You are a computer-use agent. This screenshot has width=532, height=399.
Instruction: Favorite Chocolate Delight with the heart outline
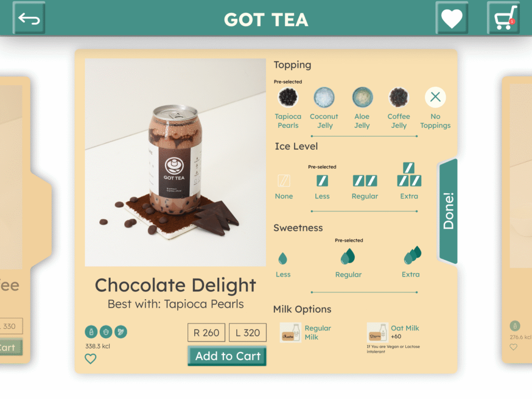coord(90,358)
